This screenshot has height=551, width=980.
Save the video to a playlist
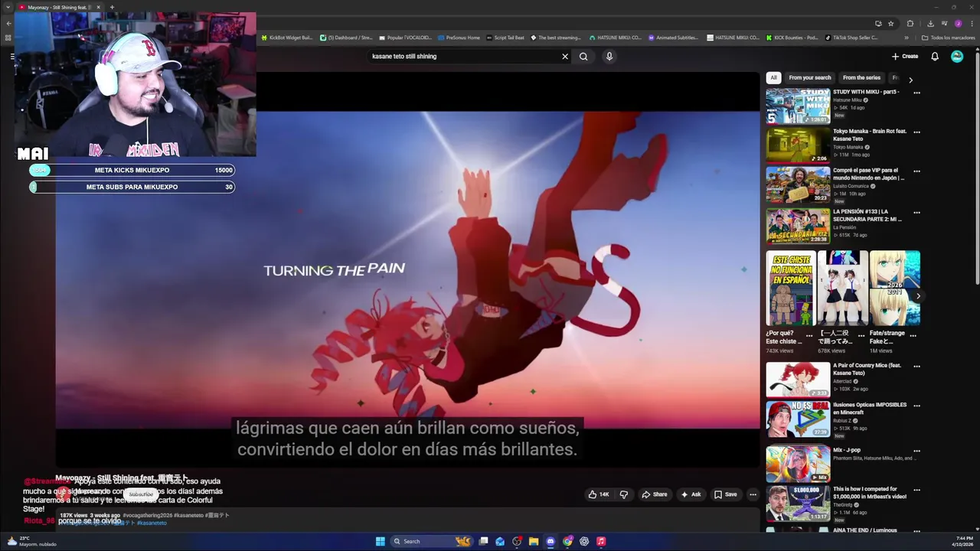click(726, 494)
